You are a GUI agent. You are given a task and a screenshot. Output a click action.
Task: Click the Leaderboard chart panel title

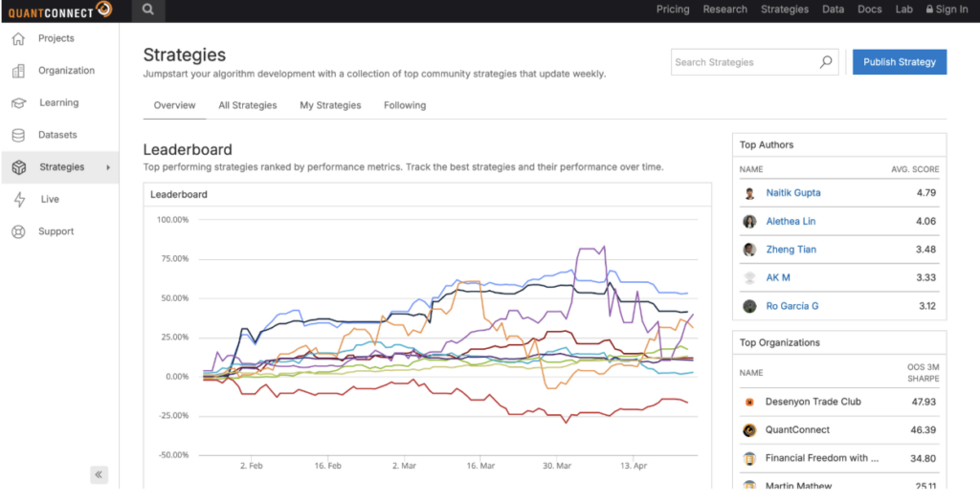click(179, 195)
